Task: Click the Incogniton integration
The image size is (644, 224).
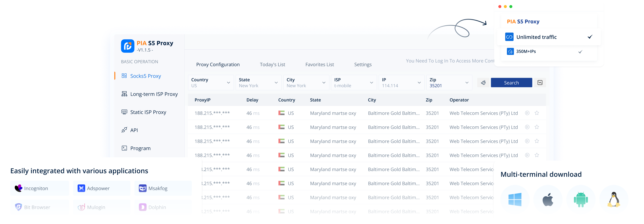Action: (40, 188)
